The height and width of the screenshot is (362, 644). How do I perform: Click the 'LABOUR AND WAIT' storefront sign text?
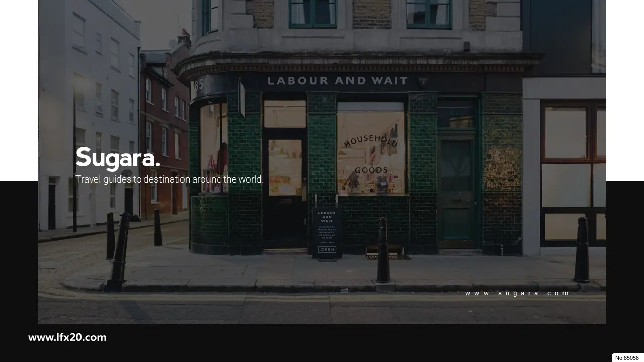coord(337,81)
